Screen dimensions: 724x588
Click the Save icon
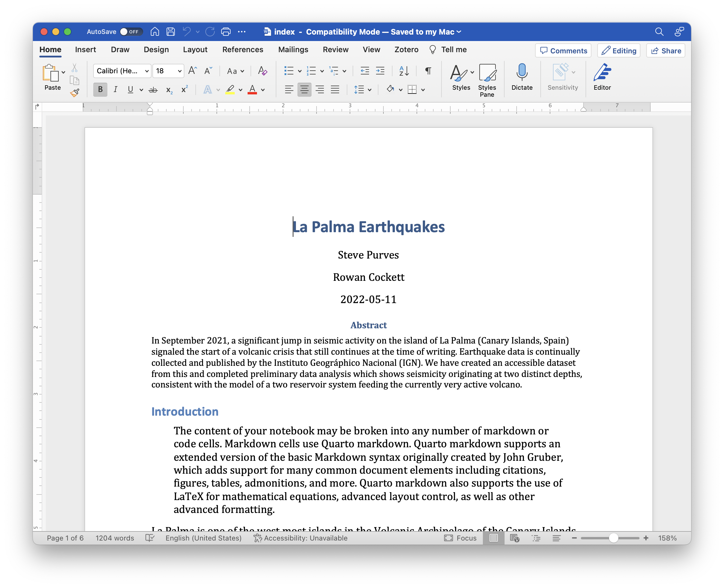[x=170, y=31]
